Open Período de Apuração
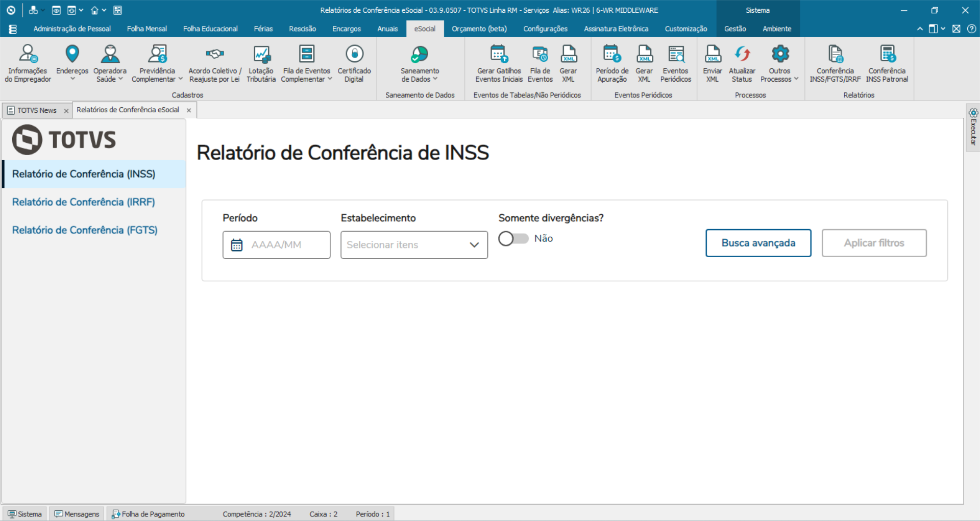Image resolution: width=980 pixels, height=521 pixels. [612, 63]
